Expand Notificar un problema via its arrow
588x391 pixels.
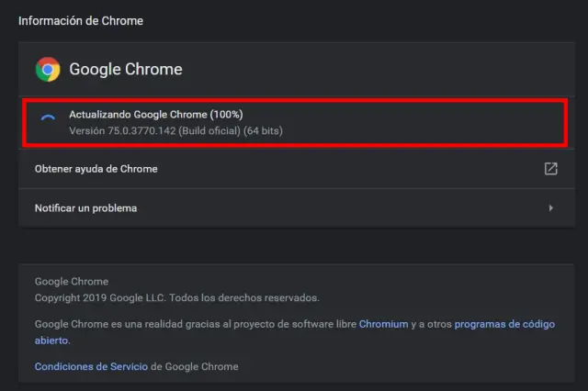(x=550, y=208)
